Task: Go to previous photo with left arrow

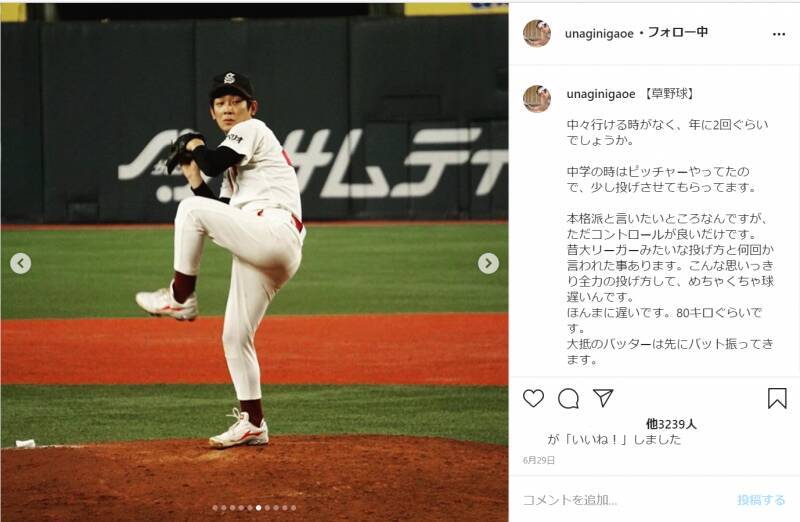Action: pos(20,263)
